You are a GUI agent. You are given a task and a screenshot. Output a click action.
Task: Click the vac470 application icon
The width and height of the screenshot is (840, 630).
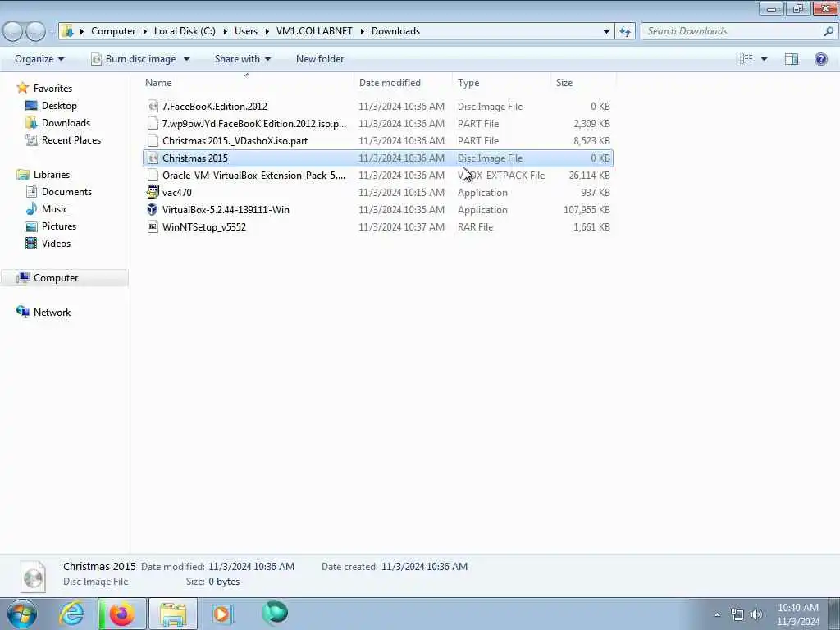153,192
